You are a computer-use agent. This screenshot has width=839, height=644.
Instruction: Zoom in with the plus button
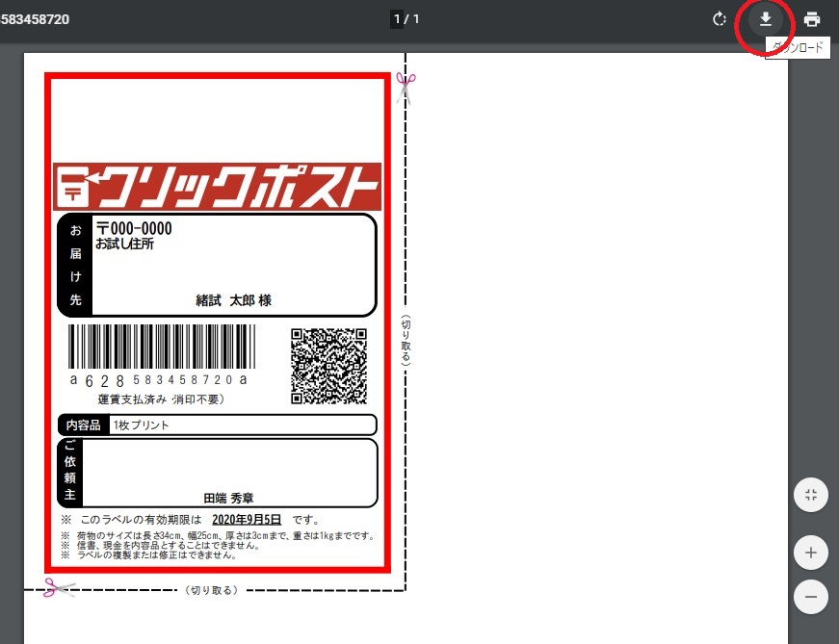(x=811, y=553)
